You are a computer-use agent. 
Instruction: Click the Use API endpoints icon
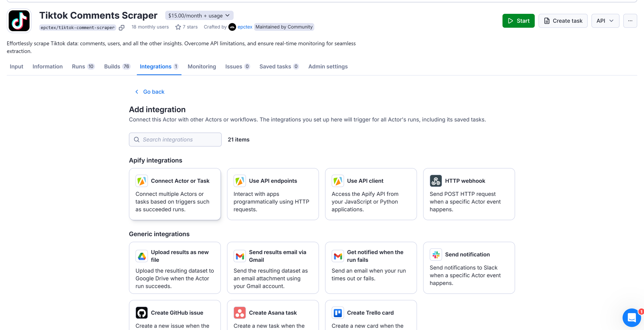240,181
